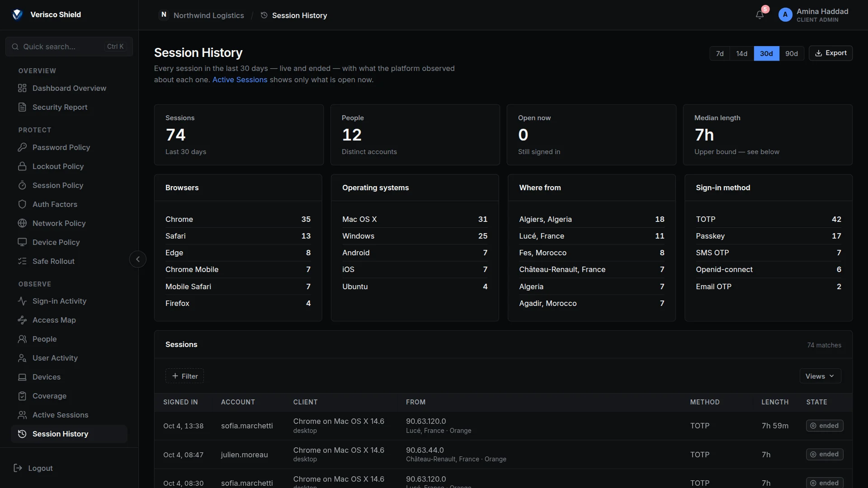This screenshot has width=868, height=488.
Task: Select the 14d time range
Action: pyautogui.click(x=742, y=53)
